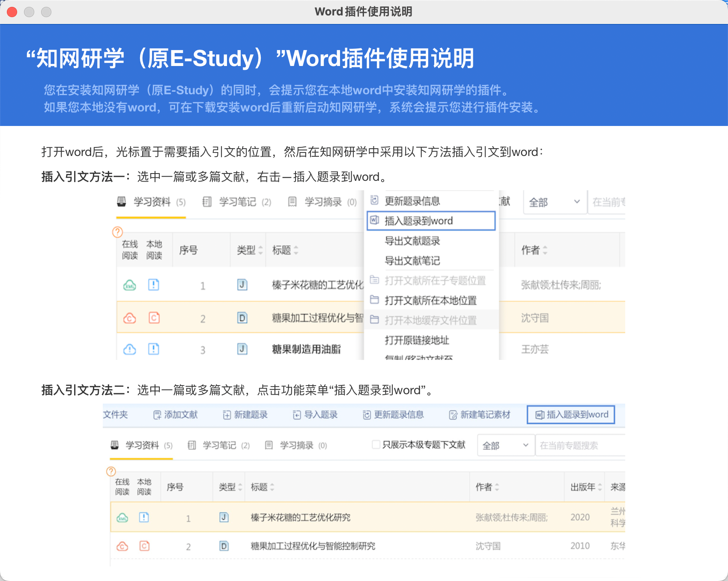The height and width of the screenshot is (581, 728).
Task: Switch to 学习笔记 (2) tab in upper screenshot
Action: coord(237,202)
